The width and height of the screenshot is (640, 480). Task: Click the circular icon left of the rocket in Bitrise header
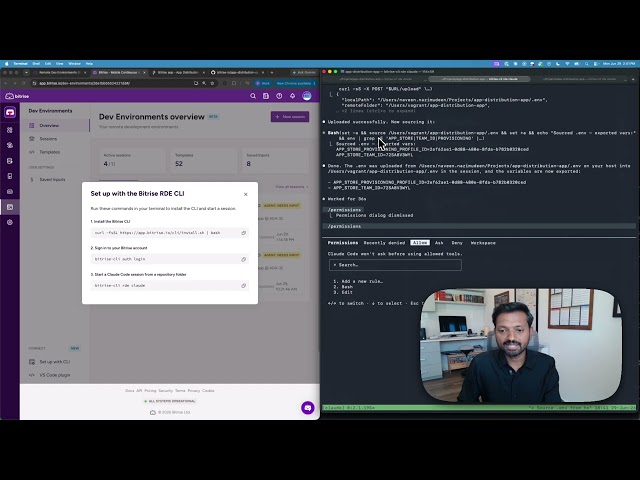pyautogui.click(x=279, y=96)
